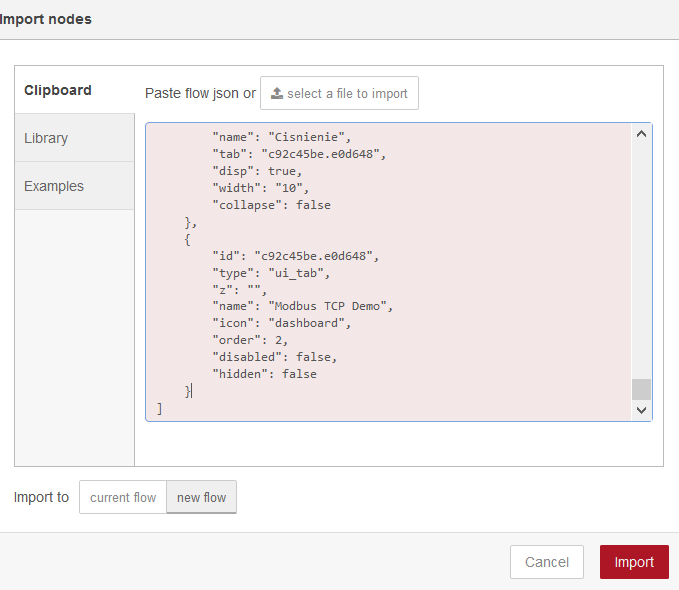Image resolution: width=679 pixels, height=590 pixels.
Task: Click the scrollbar thumb in the JSON textarea
Action: pyautogui.click(x=641, y=389)
